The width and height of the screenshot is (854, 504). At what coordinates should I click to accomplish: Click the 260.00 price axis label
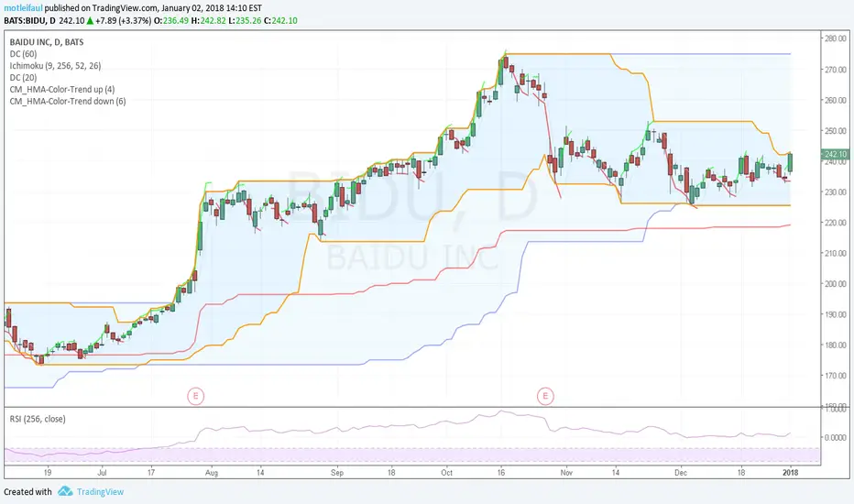point(836,100)
